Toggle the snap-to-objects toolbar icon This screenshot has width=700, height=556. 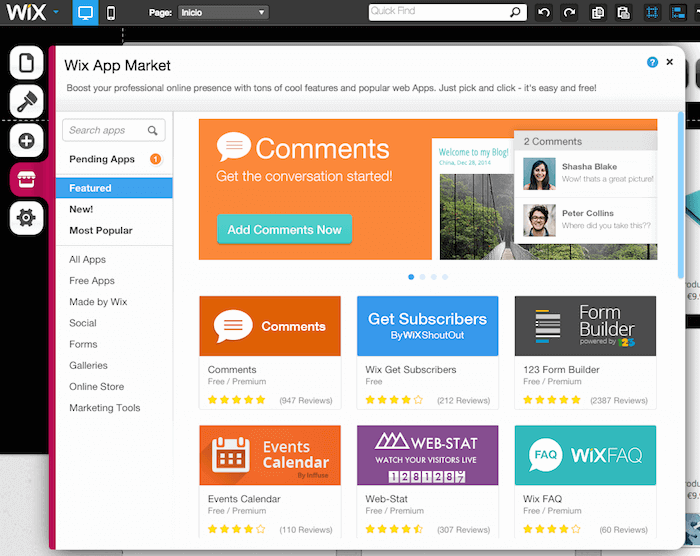coord(678,13)
